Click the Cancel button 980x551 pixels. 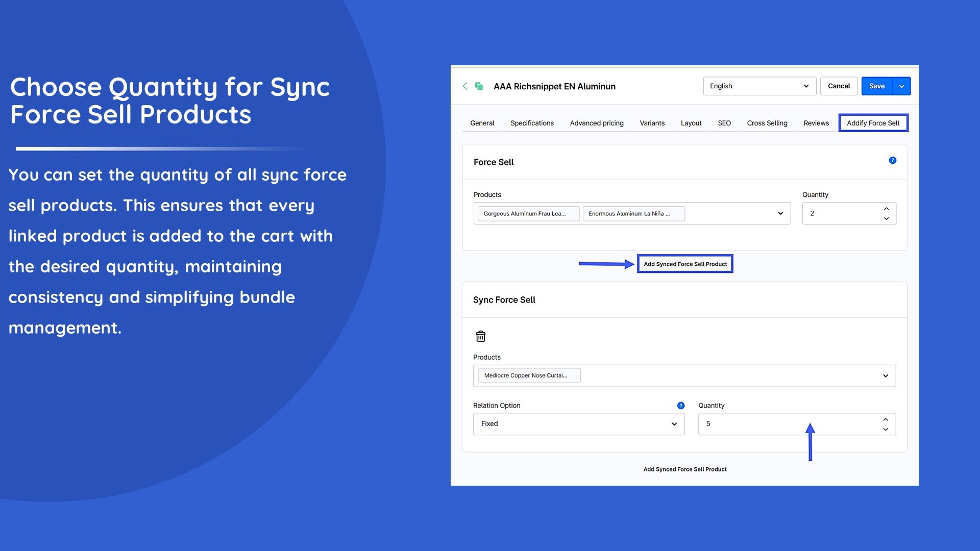pos(839,86)
